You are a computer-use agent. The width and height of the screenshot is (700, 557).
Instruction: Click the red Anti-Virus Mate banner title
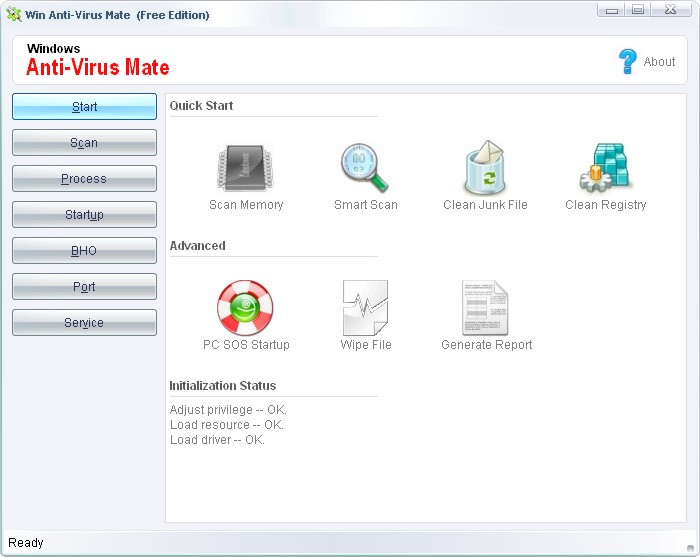point(98,67)
